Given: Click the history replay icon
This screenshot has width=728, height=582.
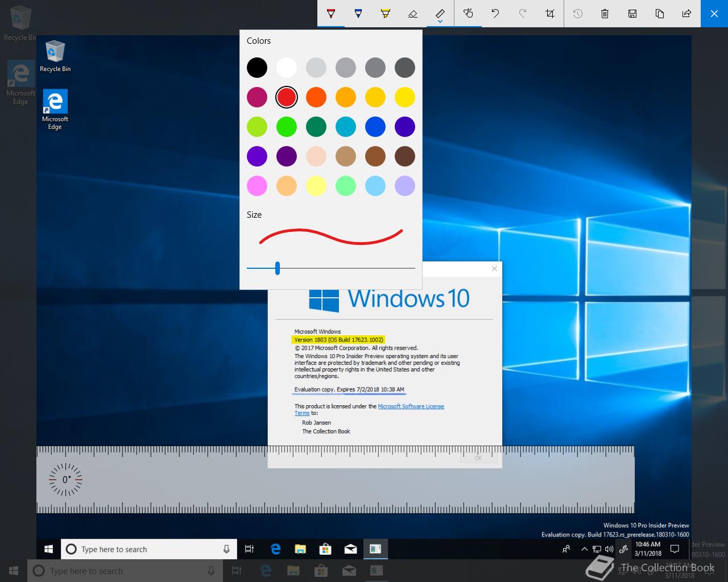Looking at the screenshot, I should [x=578, y=13].
